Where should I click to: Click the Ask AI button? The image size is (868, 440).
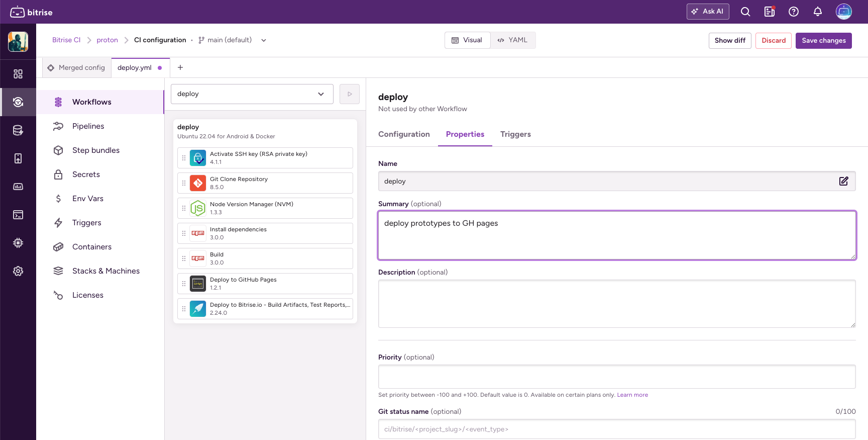(708, 12)
